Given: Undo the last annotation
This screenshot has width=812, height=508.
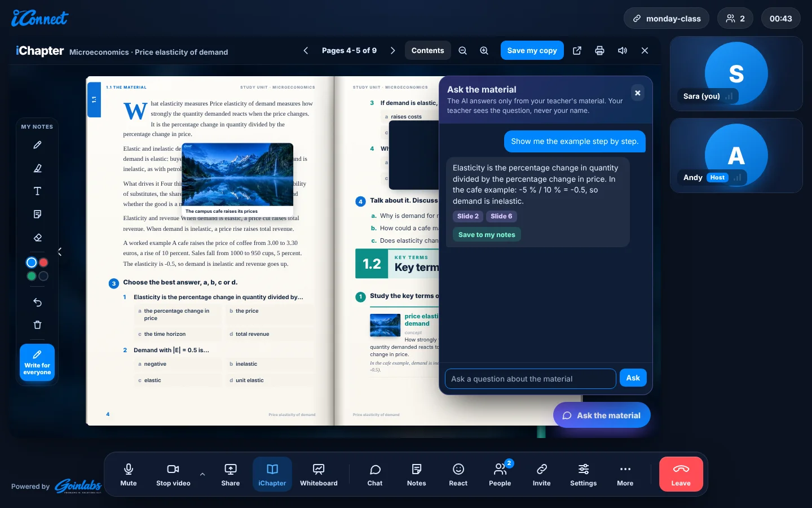Looking at the screenshot, I should click(x=37, y=303).
